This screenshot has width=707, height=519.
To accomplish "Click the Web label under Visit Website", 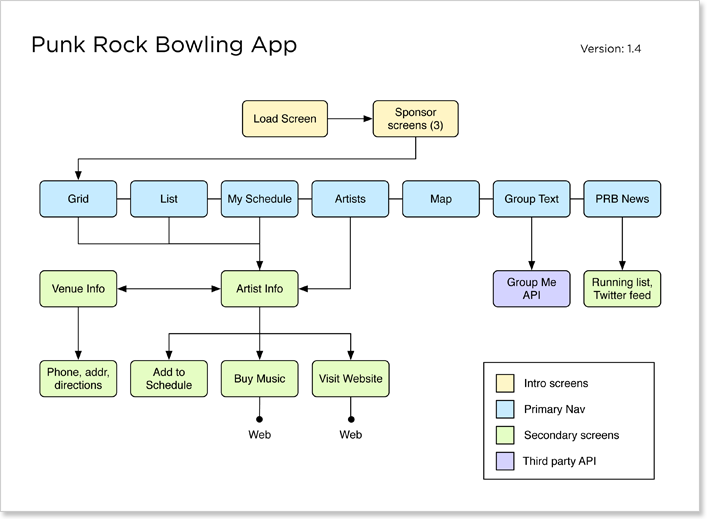I will point(350,435).
